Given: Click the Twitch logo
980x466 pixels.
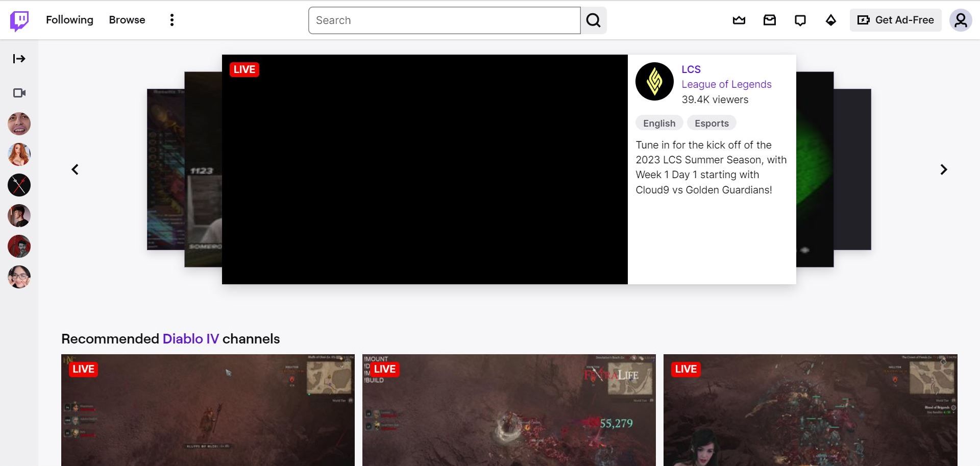Looking at the screenshot, I should (18, 20).
